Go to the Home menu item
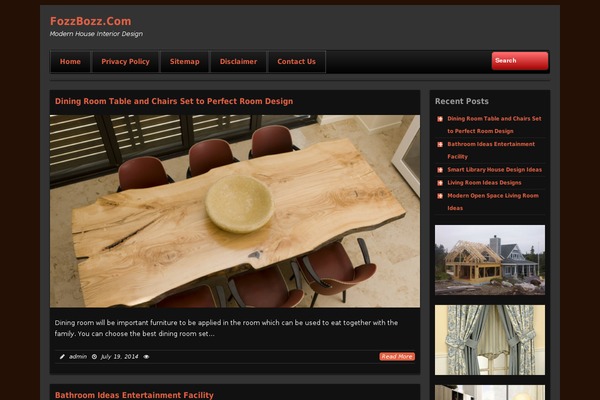This screenshot has width=600, height=400. (70, 62)
